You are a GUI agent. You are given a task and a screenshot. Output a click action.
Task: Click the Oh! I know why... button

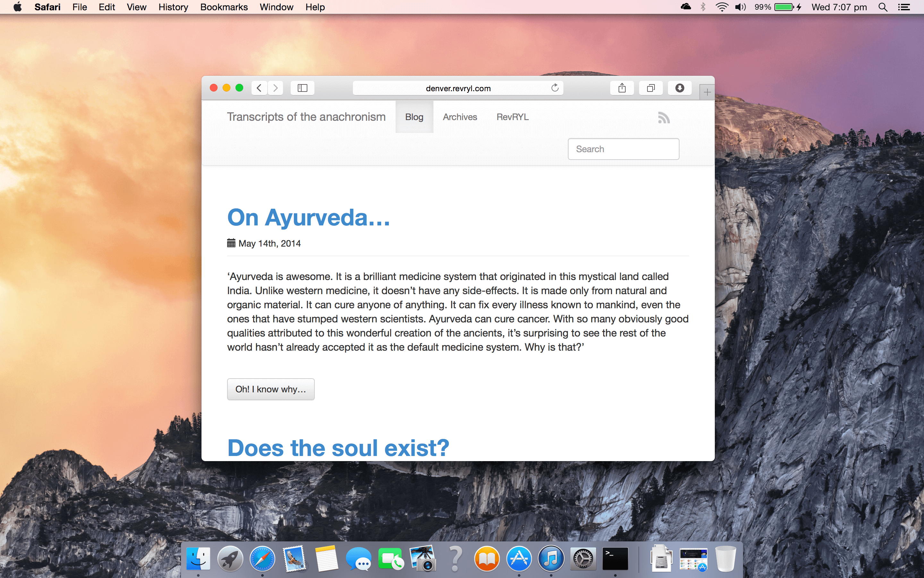point(271,389)
